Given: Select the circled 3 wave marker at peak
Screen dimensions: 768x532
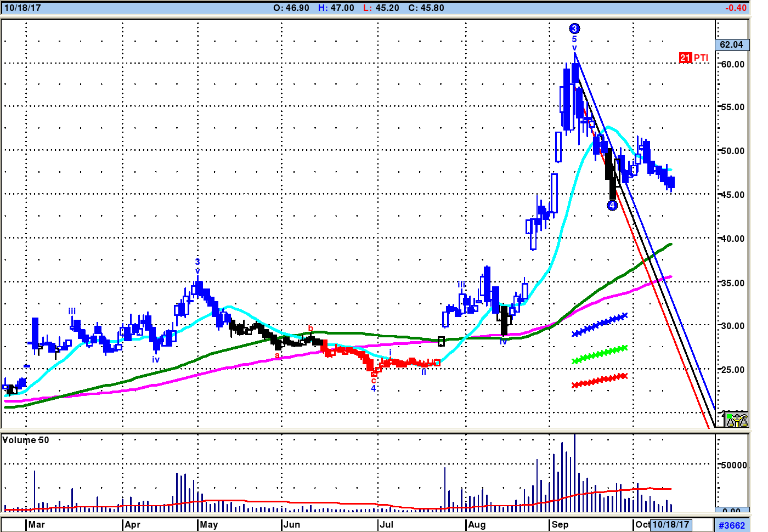Looking at the screenshot, I should tap(574, 29).
